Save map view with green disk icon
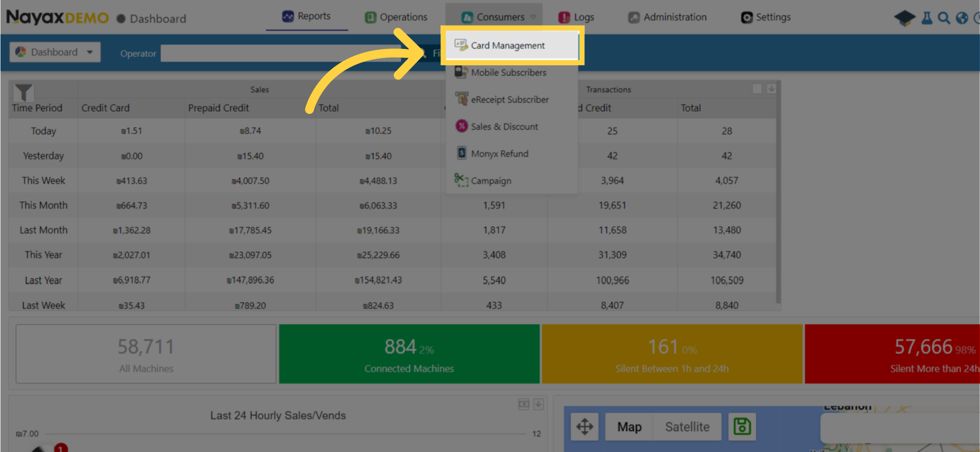 click(742, 426)
